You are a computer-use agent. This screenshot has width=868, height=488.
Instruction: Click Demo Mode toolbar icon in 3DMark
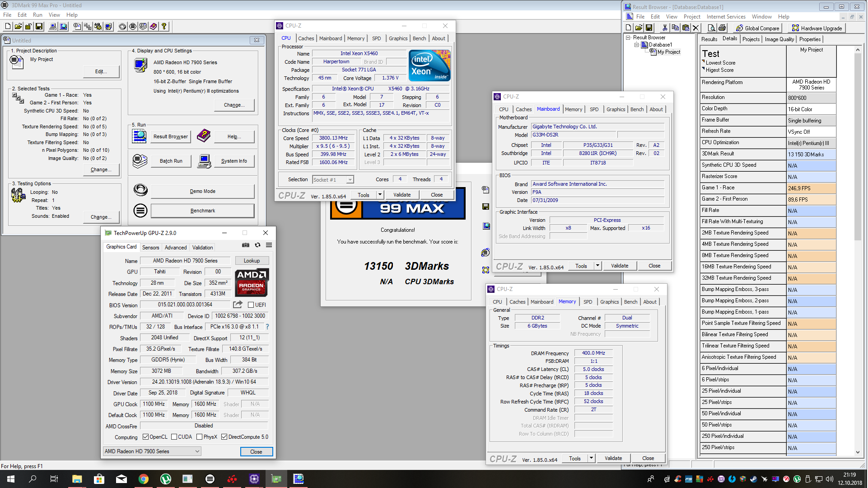tap(122, 27)
